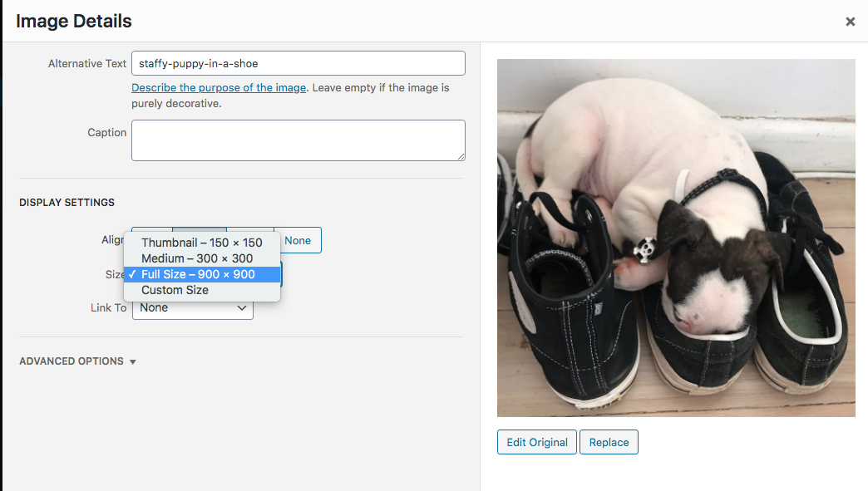Click the Display Settings heading
The width and height of the screenshot is (868, 491).
67,203
